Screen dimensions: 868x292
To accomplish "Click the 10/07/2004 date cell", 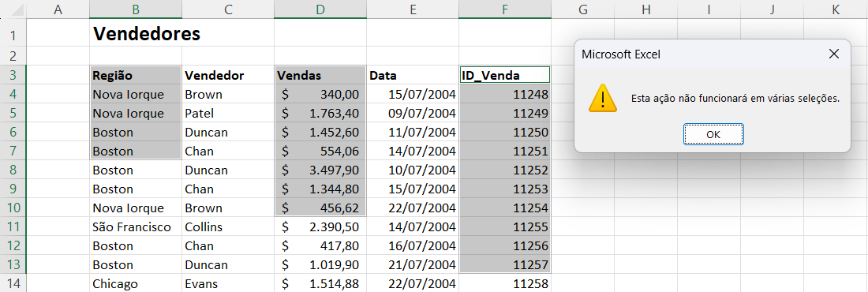I will (413, 170).
